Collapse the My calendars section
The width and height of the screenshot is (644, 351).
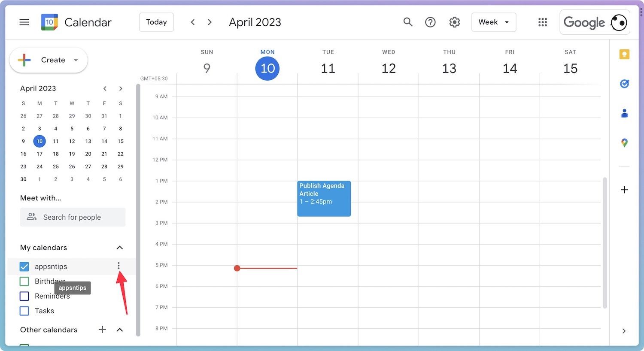[x=120, y=248]
